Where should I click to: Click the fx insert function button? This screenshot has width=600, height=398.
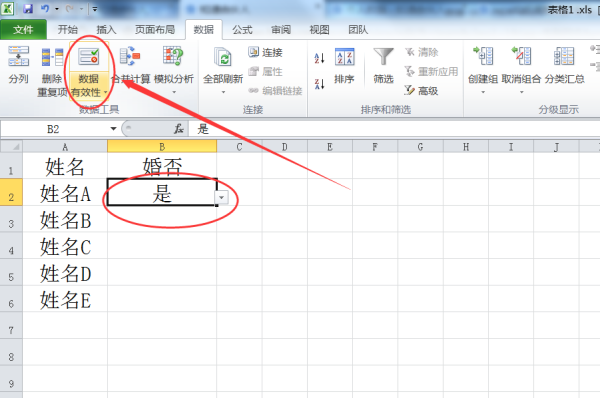coord(179,129)
